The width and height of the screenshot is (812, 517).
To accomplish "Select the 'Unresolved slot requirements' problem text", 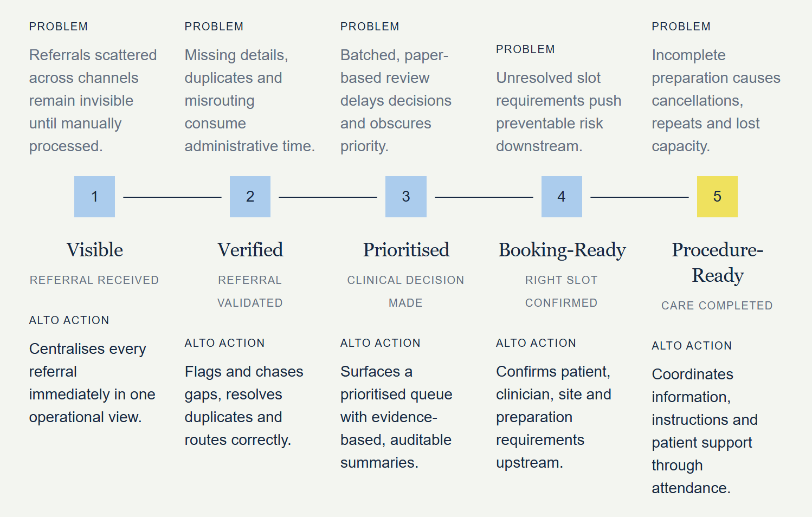I will tap(558, 112).
